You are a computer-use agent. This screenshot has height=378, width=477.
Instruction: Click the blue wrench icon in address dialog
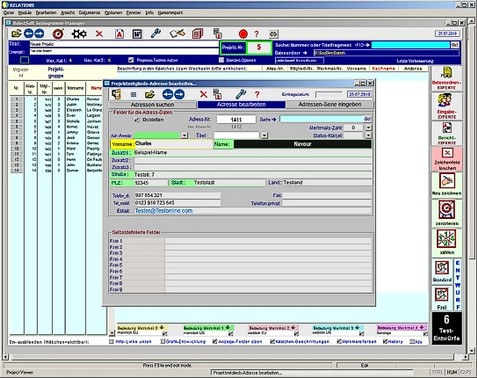(240, 94)
